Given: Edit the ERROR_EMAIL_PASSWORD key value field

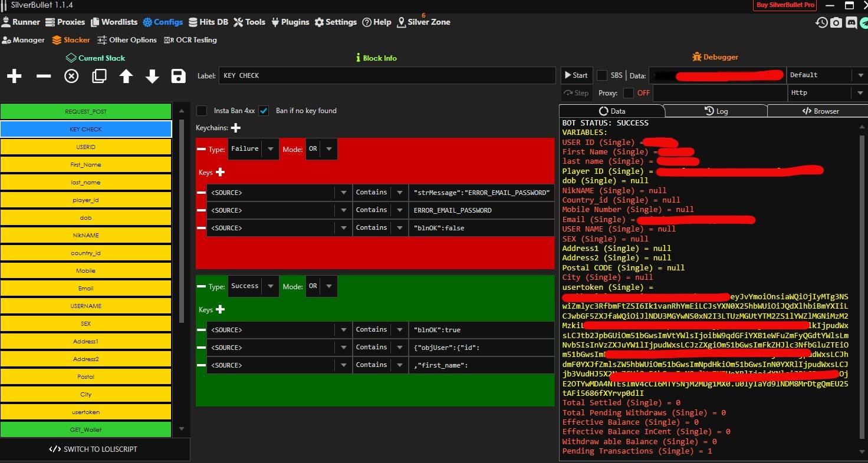Looking at the screenshot, I should click(x=482, y=210).
